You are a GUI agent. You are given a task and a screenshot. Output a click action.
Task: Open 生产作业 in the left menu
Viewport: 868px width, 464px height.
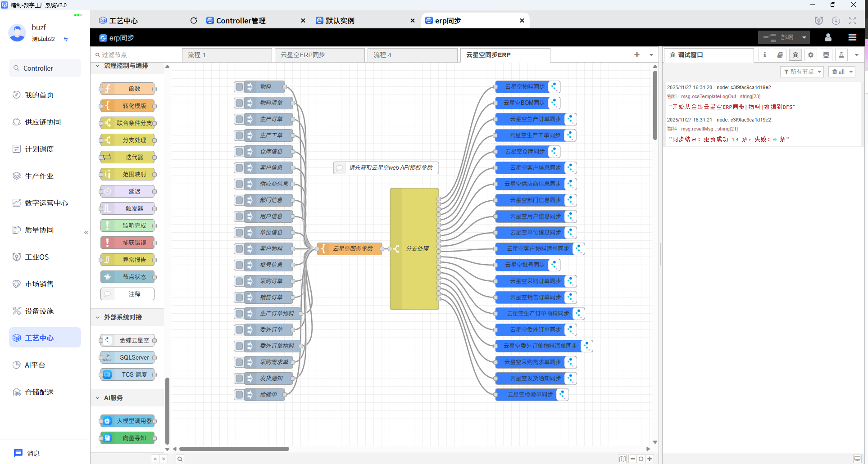point(39,176)
